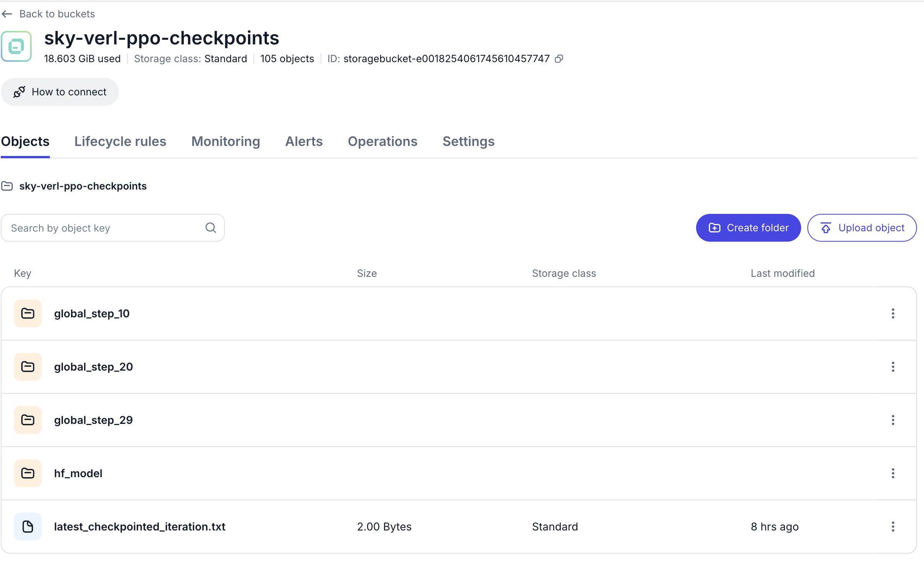Switch to the Monitoring tab
Screen dimensions: 924x576
(226, 141)
